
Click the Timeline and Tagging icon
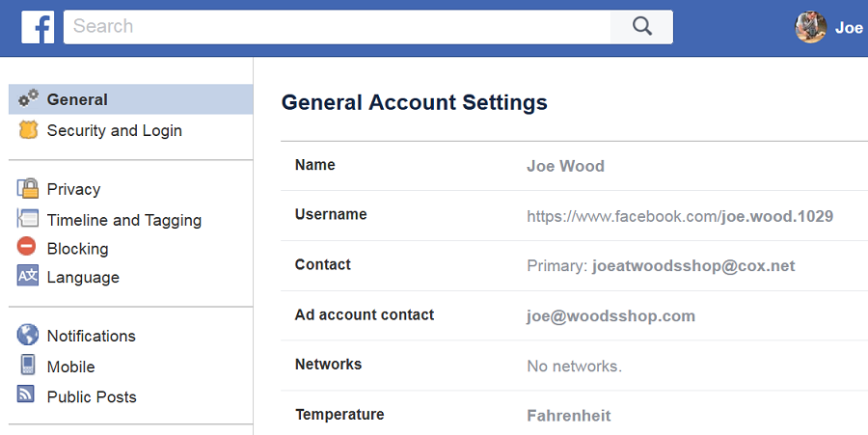coord(28,219)
